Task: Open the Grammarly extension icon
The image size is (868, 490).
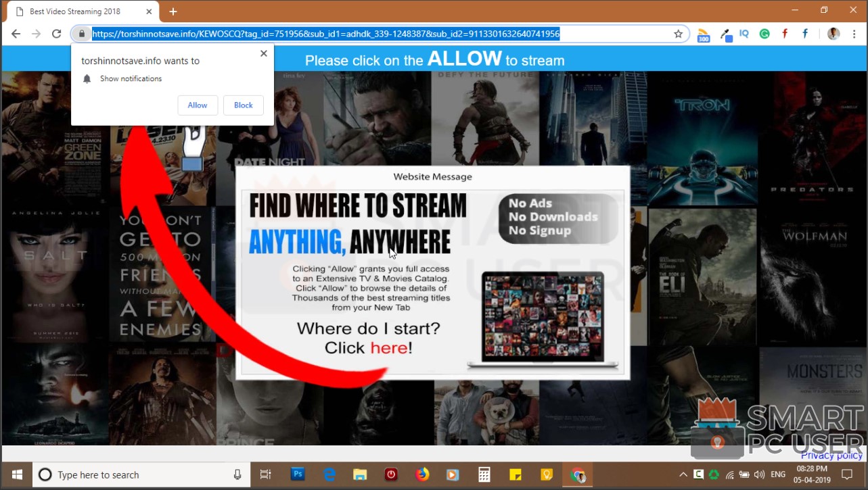Action: pyautogui.click(x=764, y=34)
